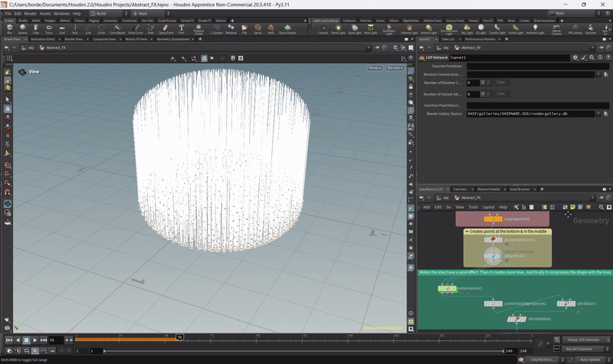Open the Font shelf tool
The image size is (613, 364).
point(182,29)
